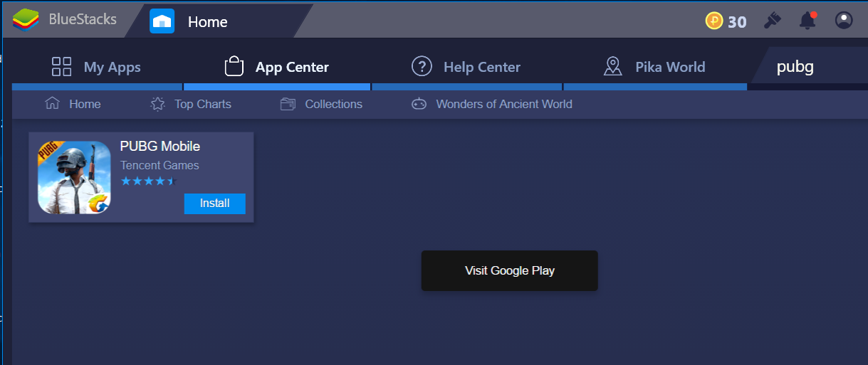
Task: Open the Collections section
Action: click(321, 104)
